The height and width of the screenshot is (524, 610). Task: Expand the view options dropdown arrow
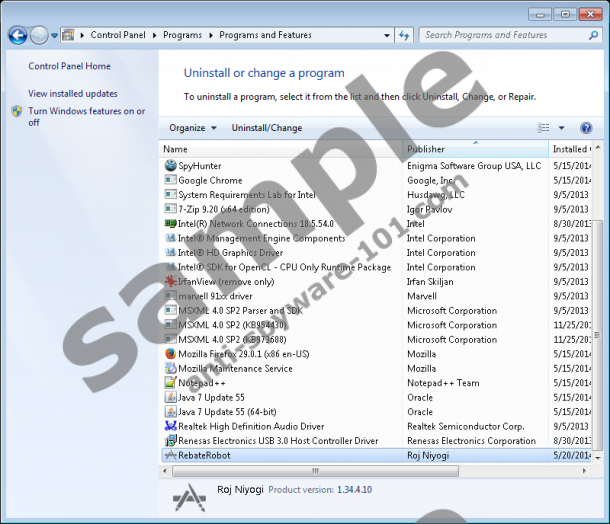[x=561, y=128]
